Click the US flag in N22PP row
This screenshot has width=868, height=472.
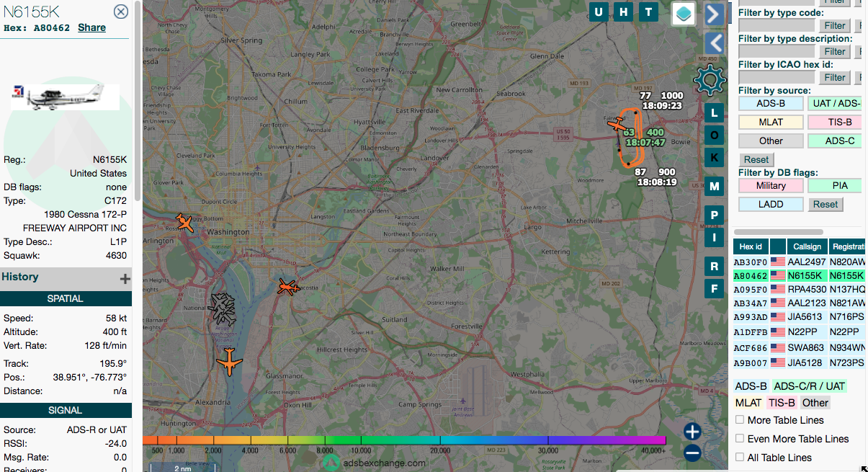pos(778,331)
